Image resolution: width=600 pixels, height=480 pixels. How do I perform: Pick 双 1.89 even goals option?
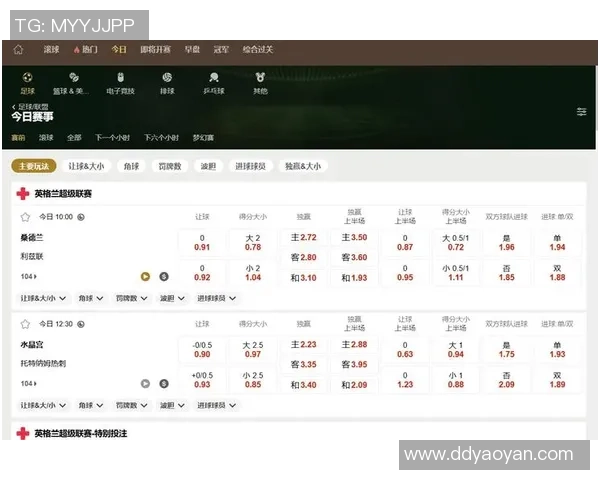pyautogui.click(x=557, y=380)
